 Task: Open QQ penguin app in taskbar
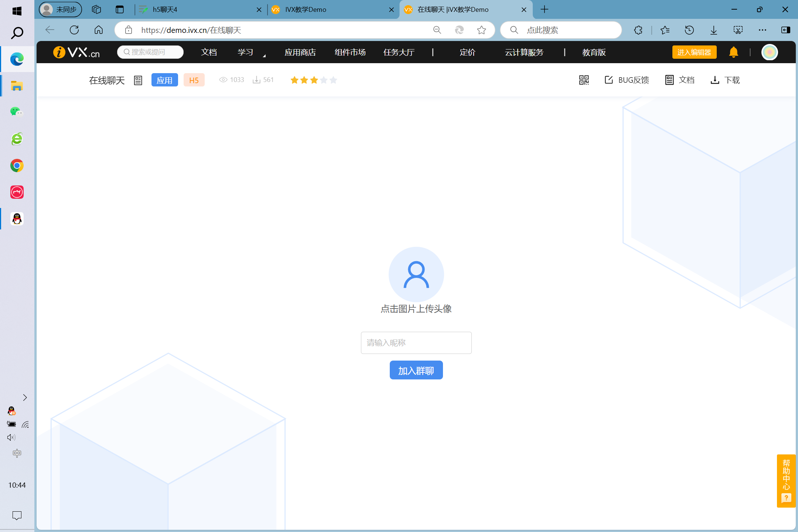(17, 219)
